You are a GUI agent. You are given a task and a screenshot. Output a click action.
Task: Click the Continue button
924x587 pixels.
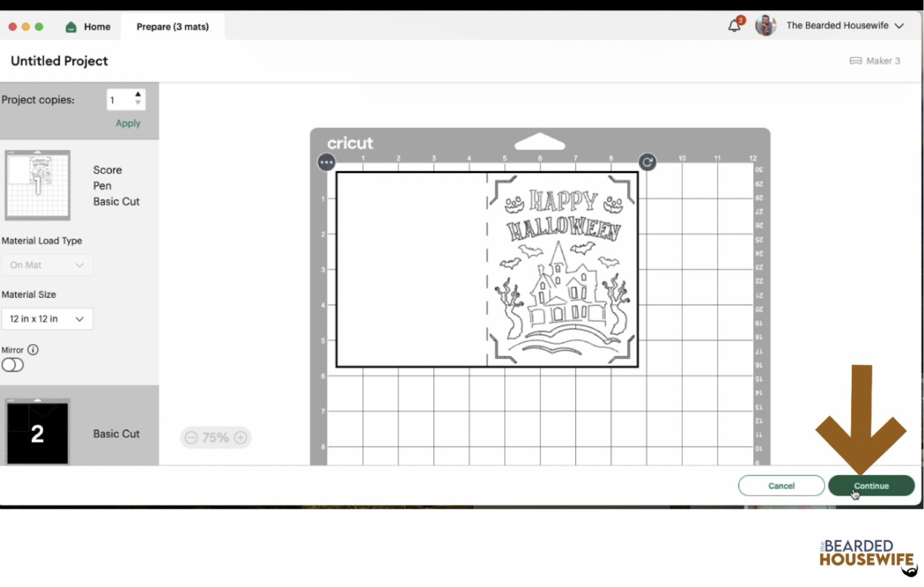pos(871,485)
